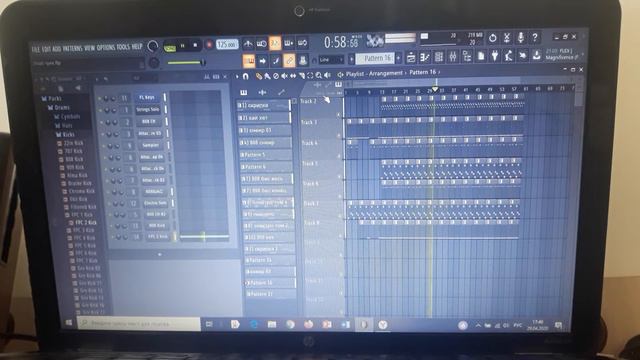Open the Playlist options arrow menu
The width and height of the screenshot is (640, 360).
pyautogui.click(x=236, y=76)
